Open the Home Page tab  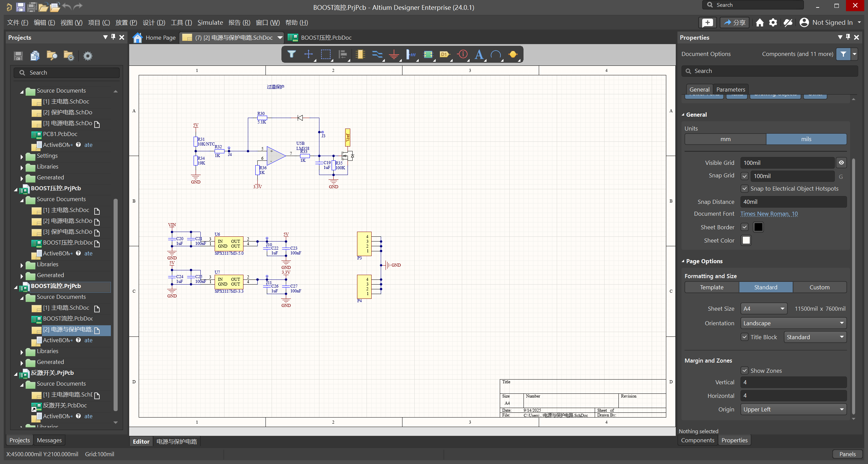point(155,38)
